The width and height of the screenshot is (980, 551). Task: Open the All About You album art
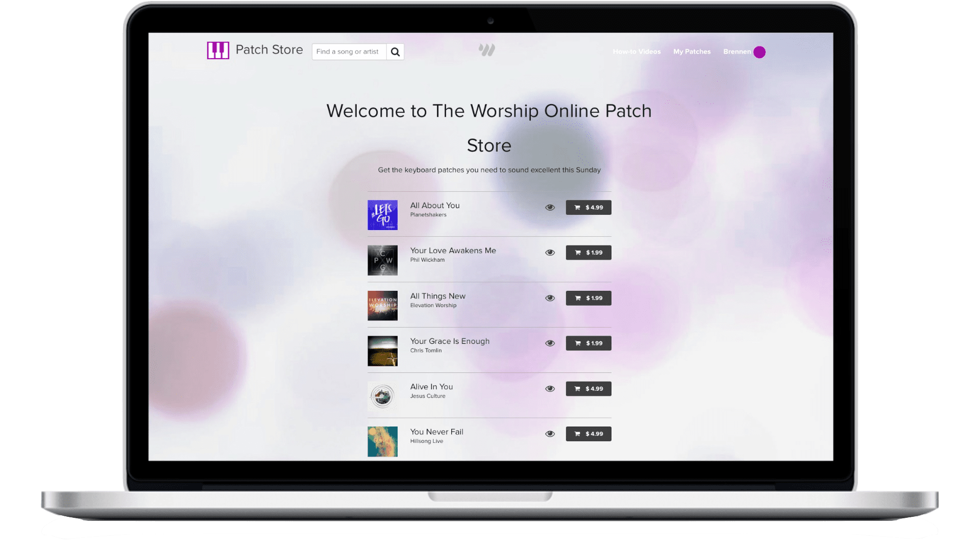click(x=382, y=215)
